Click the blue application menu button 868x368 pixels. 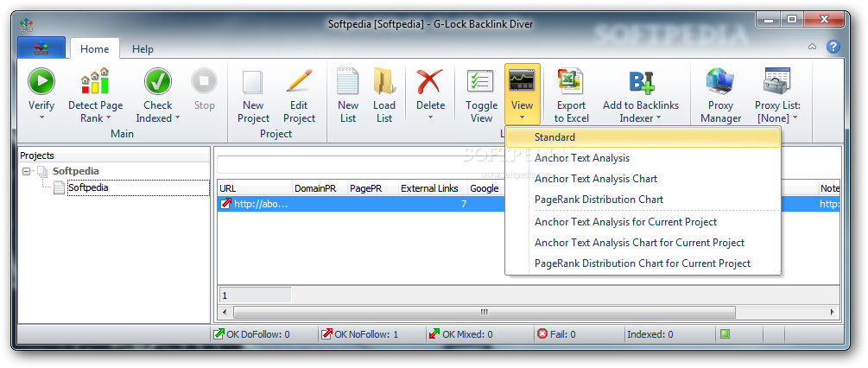(41, 48)
